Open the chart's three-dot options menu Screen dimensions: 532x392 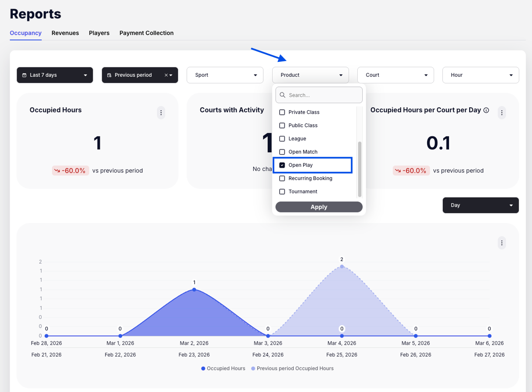click(502, 243)
